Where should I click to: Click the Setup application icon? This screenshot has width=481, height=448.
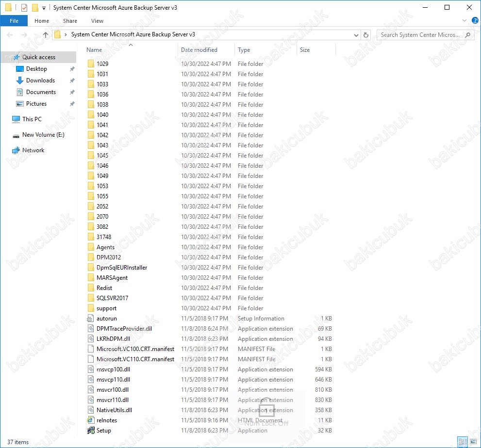point(91,431)
